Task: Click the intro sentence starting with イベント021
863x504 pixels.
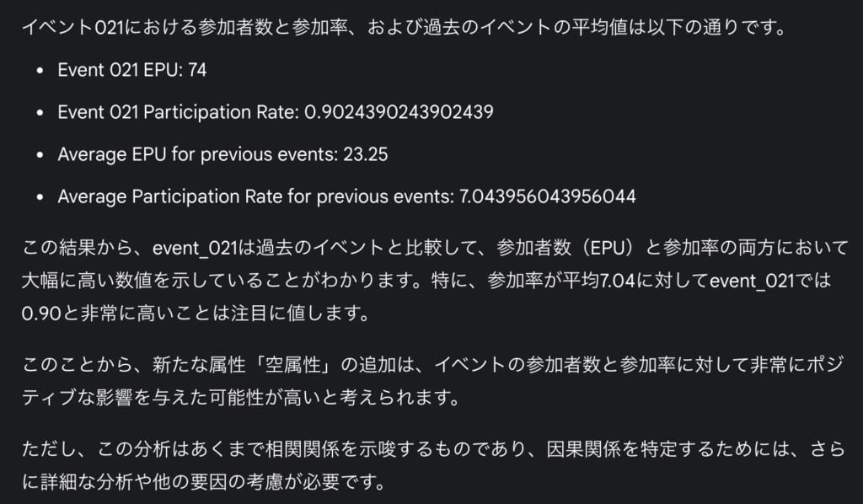Action: (x=404, y=27)
